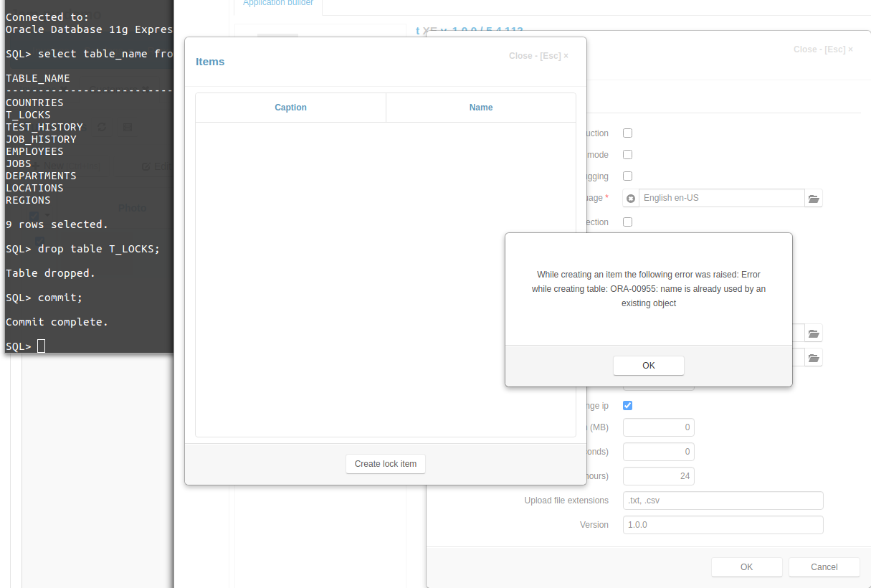The width and height of the screenshot is (871, 588).
Task: Enable the debugging checkbox
Action: [x=627, y=176]
